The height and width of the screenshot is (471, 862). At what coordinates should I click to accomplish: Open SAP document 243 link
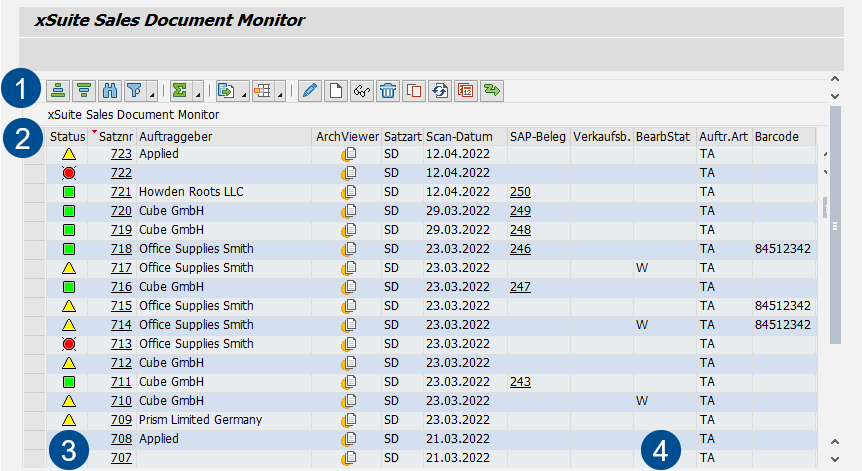[x=520, y=382]
